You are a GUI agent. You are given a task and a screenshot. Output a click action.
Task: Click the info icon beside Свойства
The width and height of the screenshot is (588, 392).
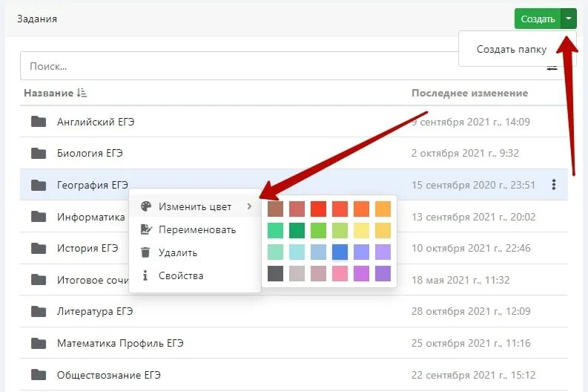tap(145, 275)
